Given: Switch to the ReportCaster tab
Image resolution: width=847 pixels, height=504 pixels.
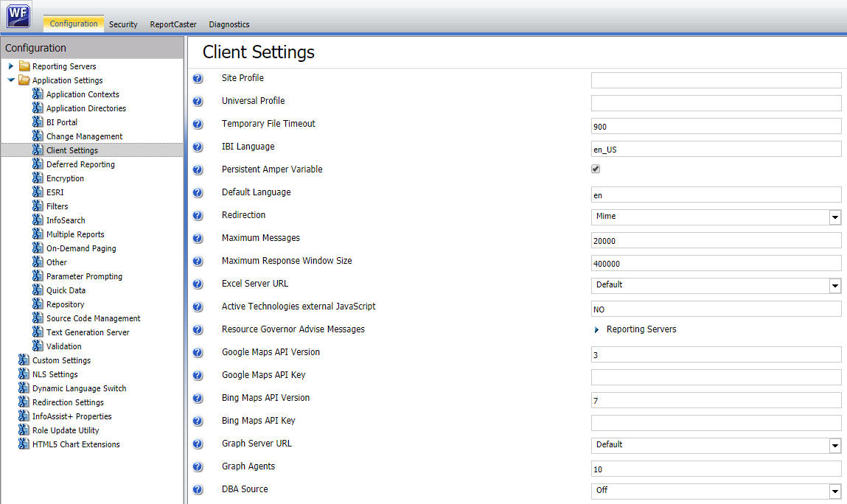Looking at the screenshot, I should [x=172, y=24].
